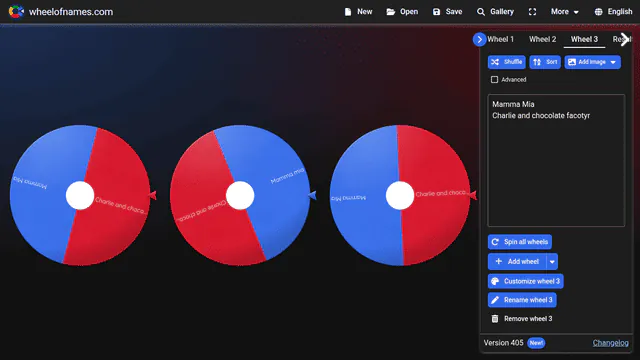The height and width of the screenshot is (360, 640).
Task: Click the Open folder icon
Action: pyautogui.click(x=391, y=12)
